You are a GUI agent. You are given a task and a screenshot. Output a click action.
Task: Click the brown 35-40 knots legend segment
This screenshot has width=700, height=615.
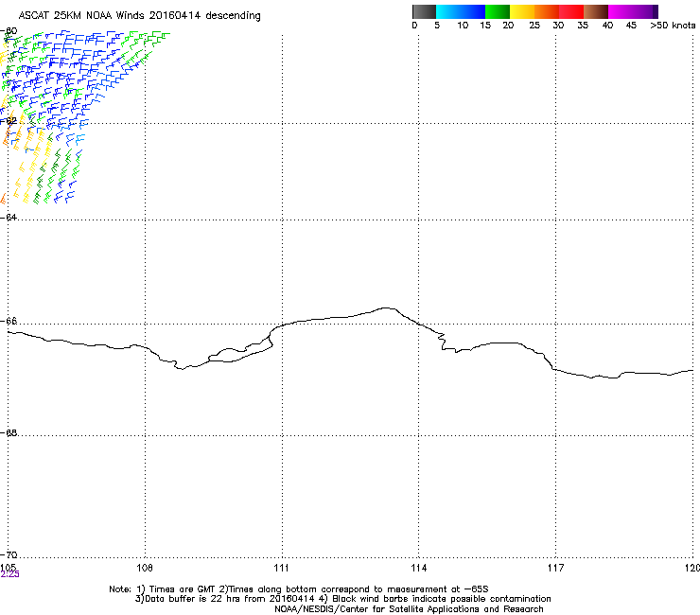click(x=596, y=11)
